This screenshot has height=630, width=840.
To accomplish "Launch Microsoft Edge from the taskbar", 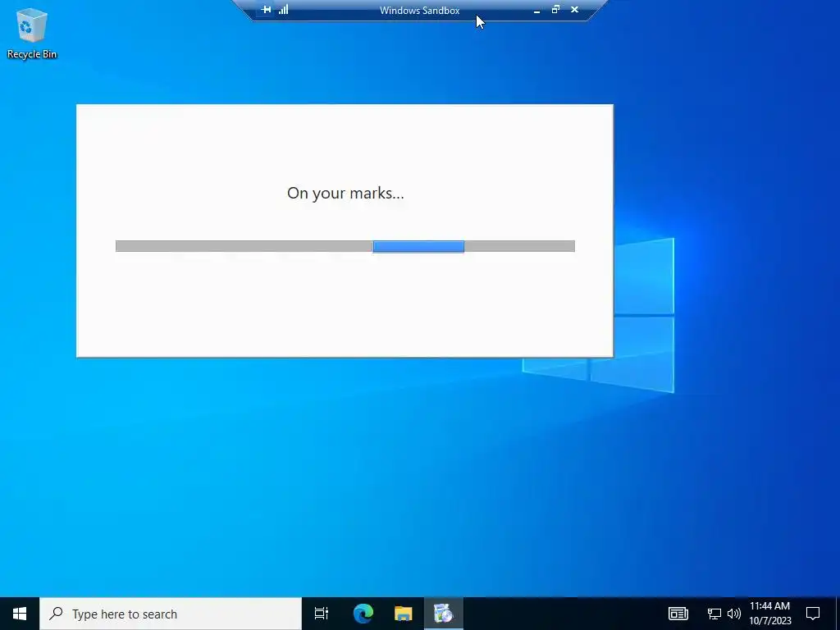I will pos(363,614).
